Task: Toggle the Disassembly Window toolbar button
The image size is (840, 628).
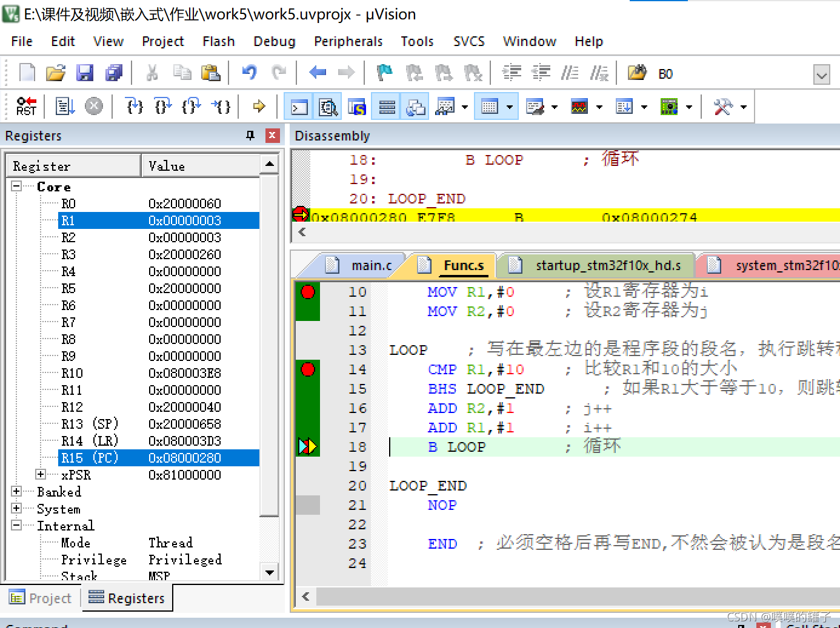Action: [328, 107]
